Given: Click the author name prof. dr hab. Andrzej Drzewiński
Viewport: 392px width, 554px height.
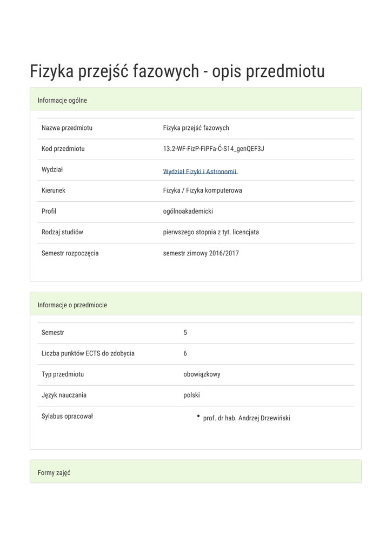Looking at the screenshot, I should point(247,418).
